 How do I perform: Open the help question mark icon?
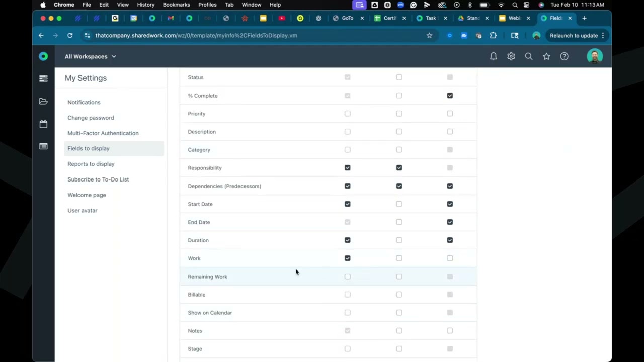pyautogui.click(x=564, y=56)
